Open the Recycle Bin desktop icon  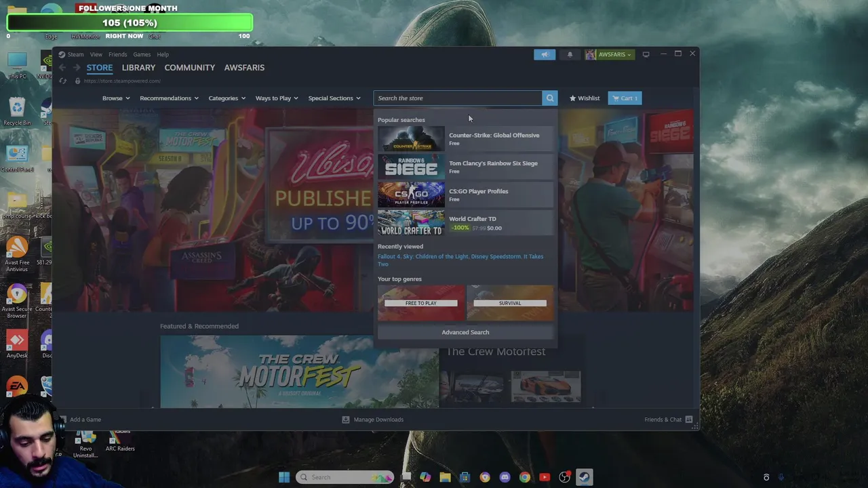pos(17,112)
